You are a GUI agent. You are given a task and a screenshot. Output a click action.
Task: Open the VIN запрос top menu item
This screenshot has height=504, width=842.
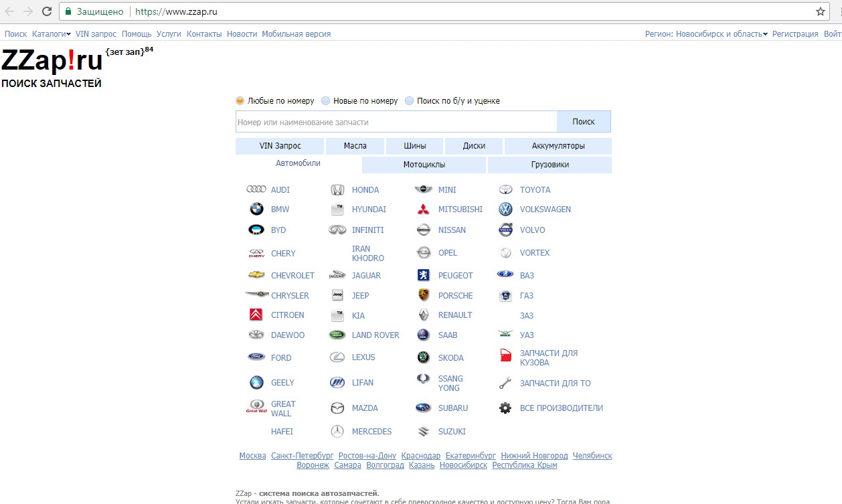[96, 33]
